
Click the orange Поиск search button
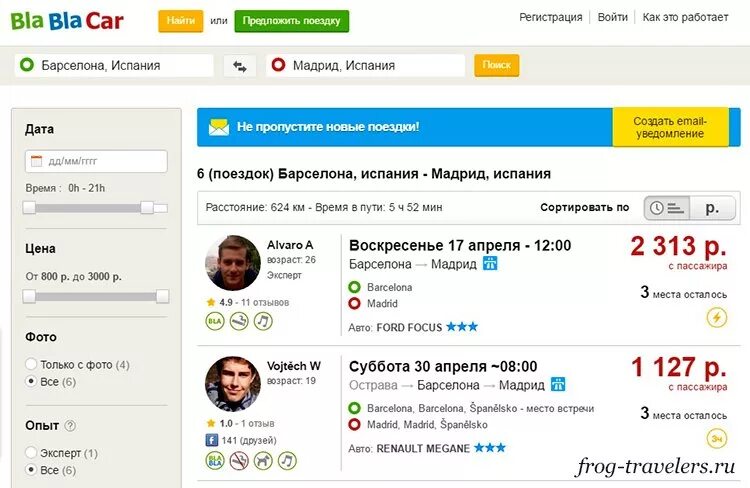(x=496, y=65)
